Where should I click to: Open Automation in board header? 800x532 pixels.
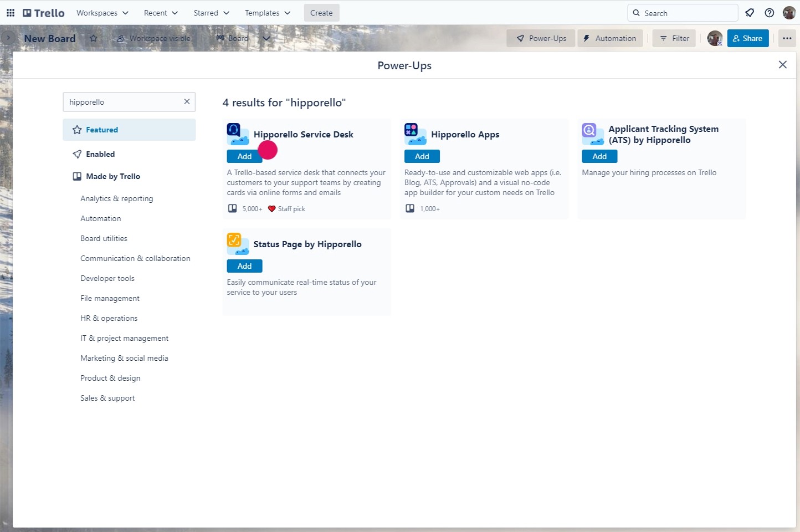pos(610,38)
